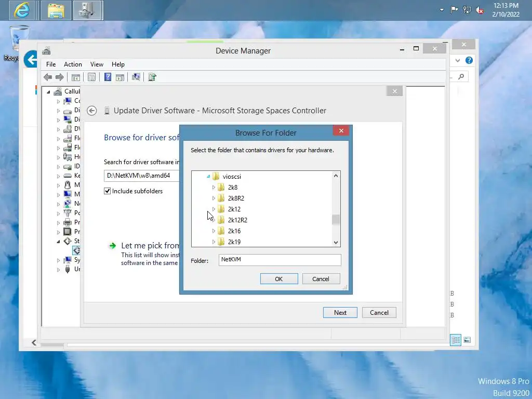Expand the 2k16 folder
Image resolution: width=532 pixels, height=399 pixels.
tap(214, 231)
